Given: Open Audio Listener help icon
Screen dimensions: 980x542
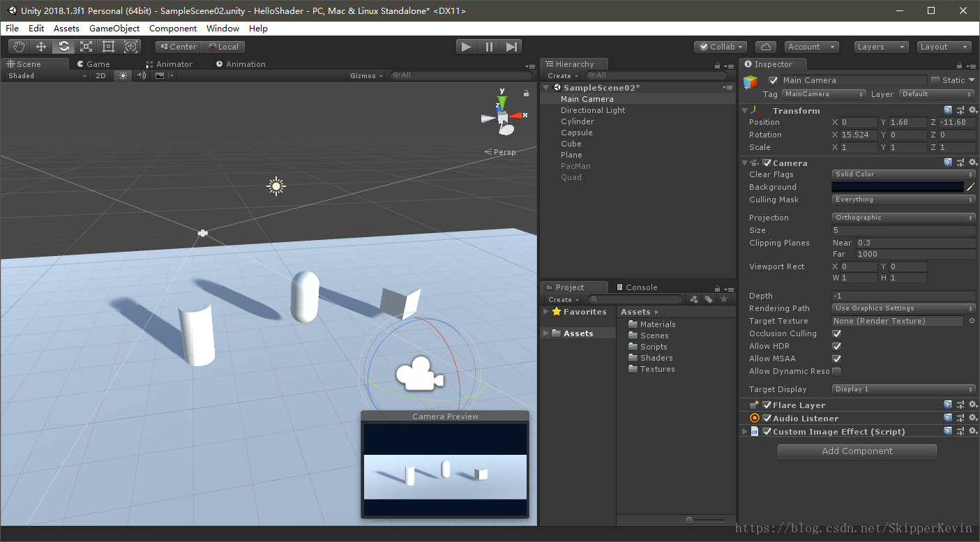Looking at the screenshot, I should (x=948, y=418).
